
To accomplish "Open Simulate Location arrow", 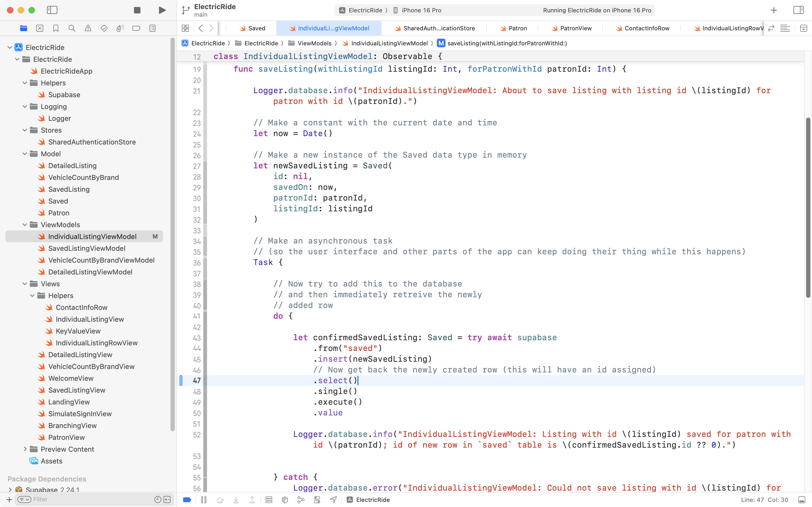I will (333, 500).
